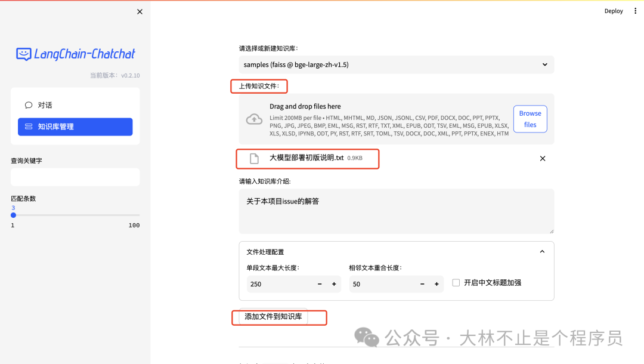
Task: Select the 知识库管理 menu item
Action: coord(75,127)
